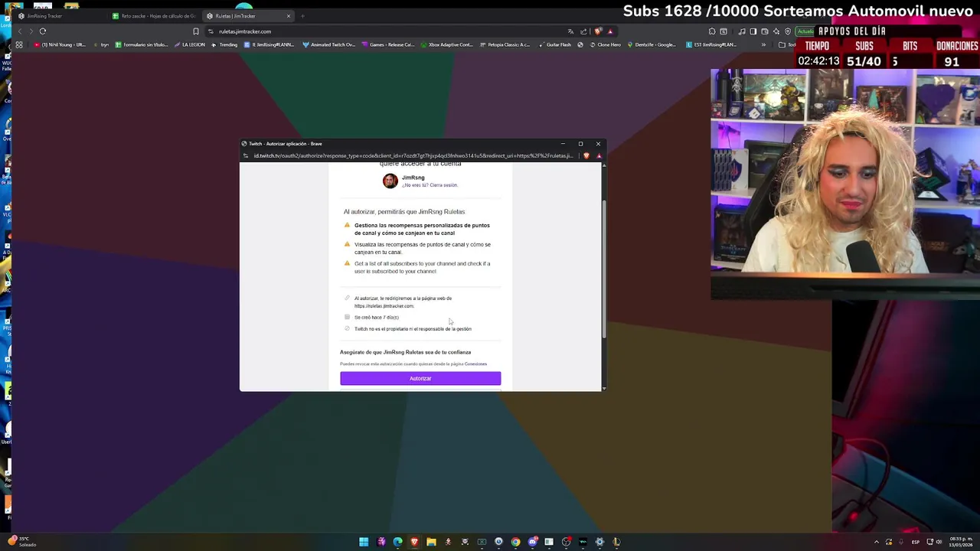Toggle the browser sidebar panel icon

point(753,31)
